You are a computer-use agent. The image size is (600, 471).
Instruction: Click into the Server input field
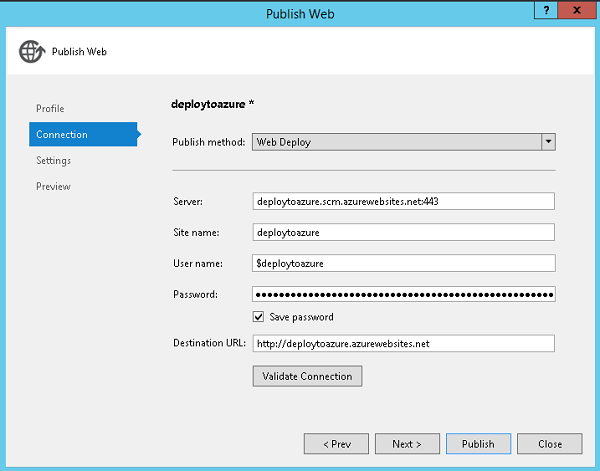(x=404, y=201)
